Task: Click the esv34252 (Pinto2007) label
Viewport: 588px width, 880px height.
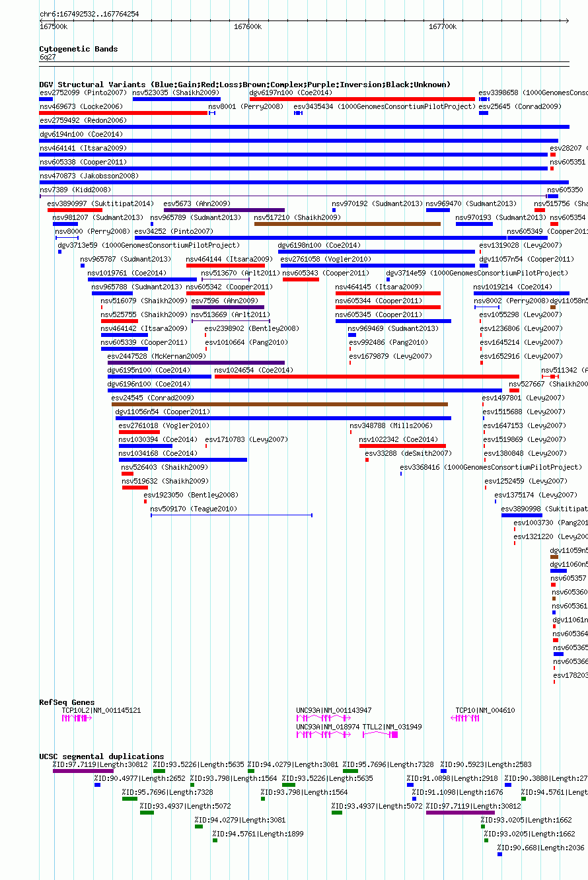Action: (174, 231)
